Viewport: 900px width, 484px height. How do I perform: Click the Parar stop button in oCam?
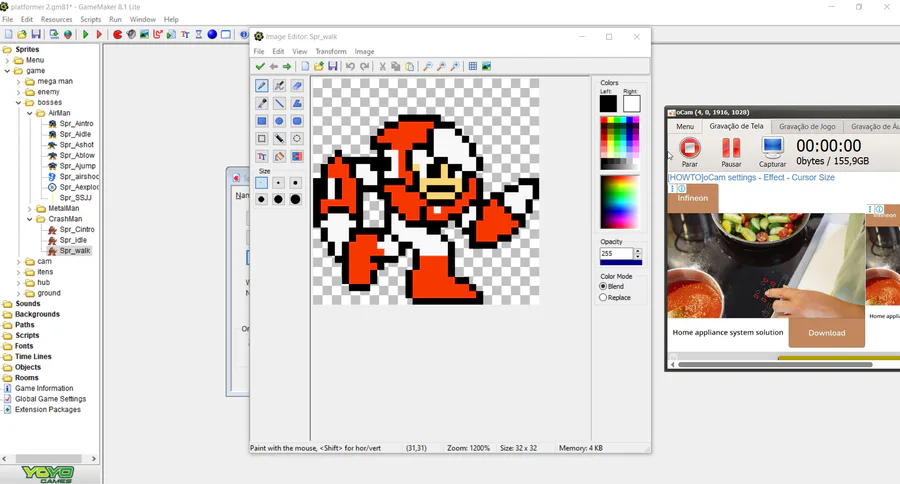689,152
